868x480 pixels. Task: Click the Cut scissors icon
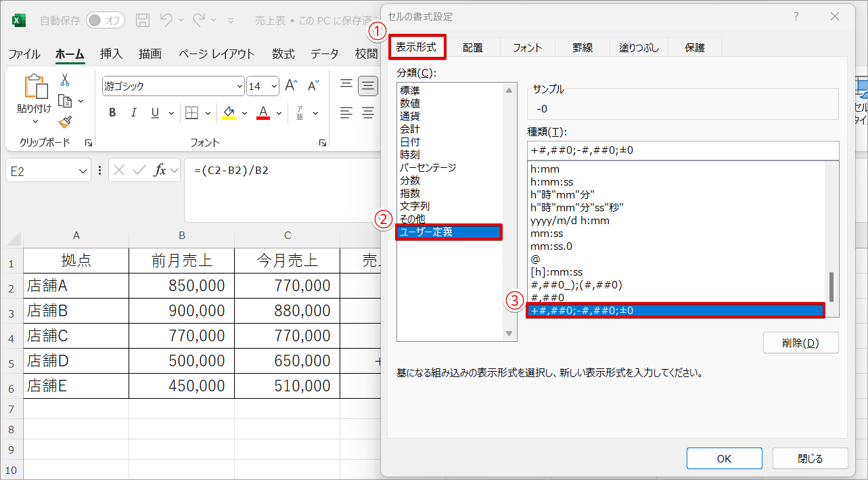65,80
